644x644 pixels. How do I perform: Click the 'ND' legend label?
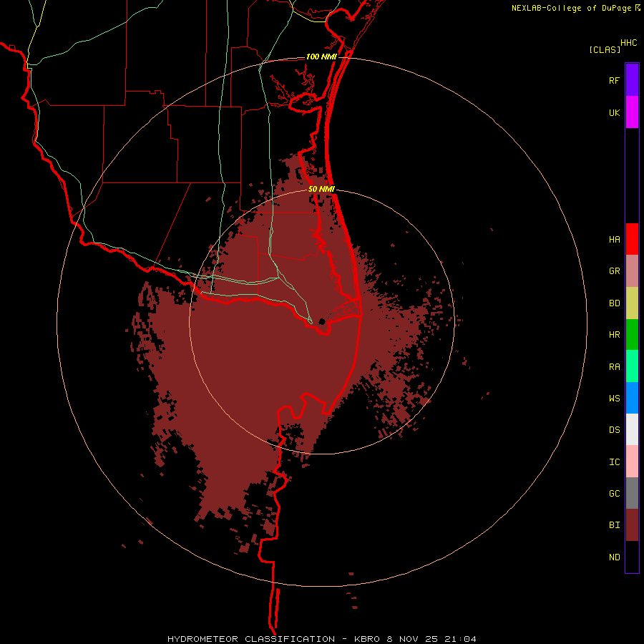point(614,557)
